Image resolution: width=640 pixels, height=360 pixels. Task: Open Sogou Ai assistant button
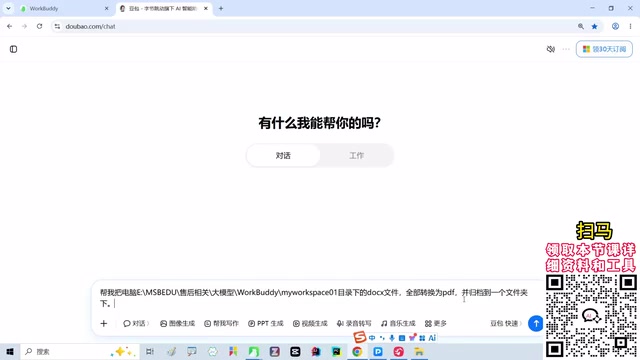432,338
